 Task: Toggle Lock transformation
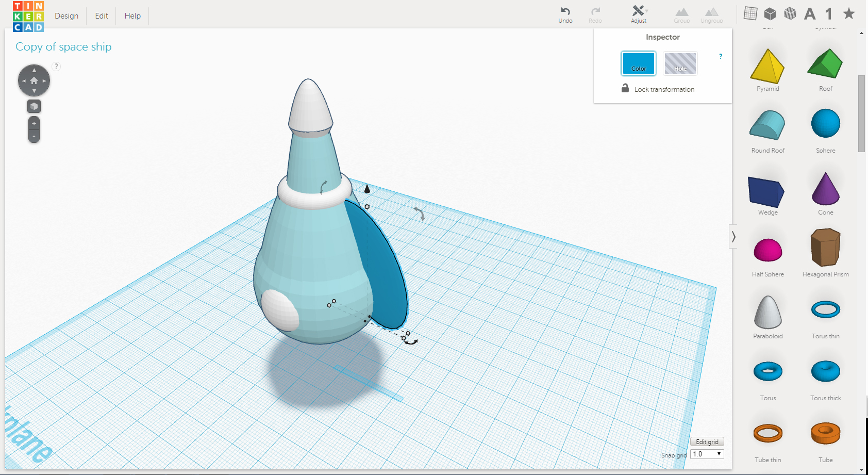[658, 89]
